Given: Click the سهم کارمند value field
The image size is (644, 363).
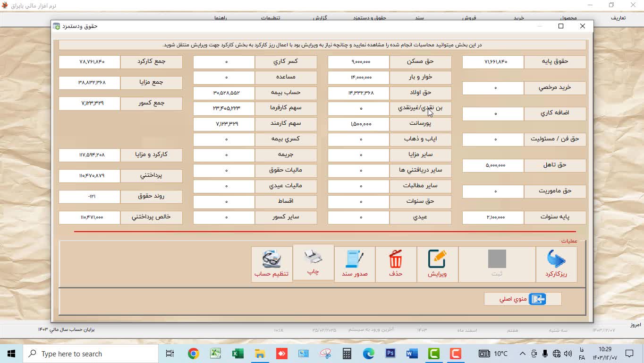Looking at the screenshot, I should tap(224, 124).
